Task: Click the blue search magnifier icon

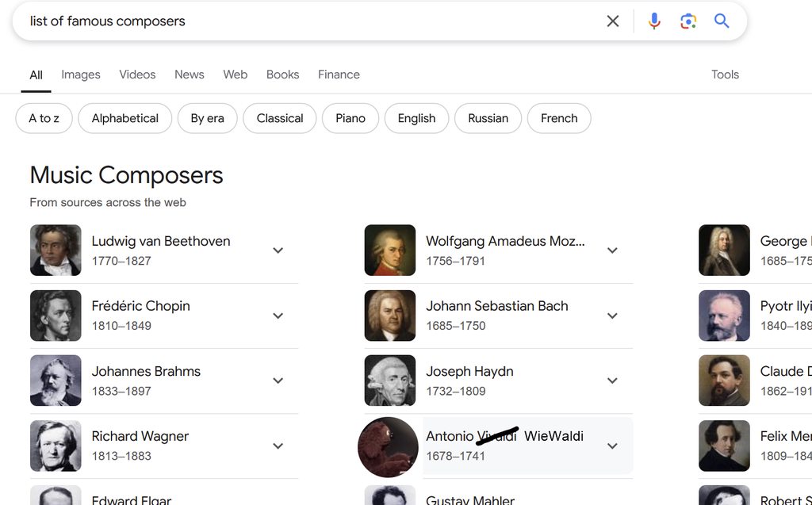Action: pyautogui.click(x=722, y=21)
